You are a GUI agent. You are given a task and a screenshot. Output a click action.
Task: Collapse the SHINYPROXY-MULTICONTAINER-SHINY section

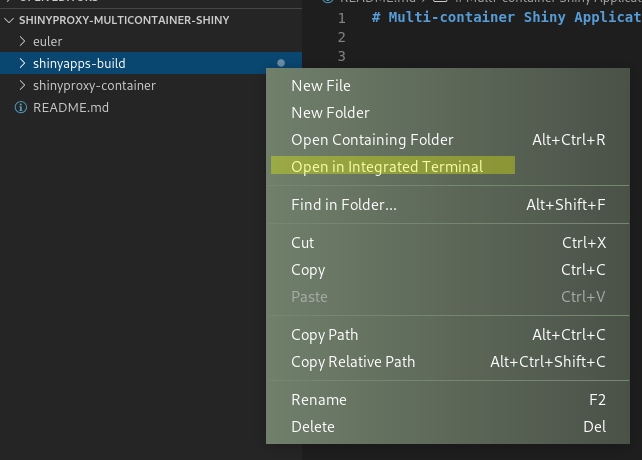10,20
